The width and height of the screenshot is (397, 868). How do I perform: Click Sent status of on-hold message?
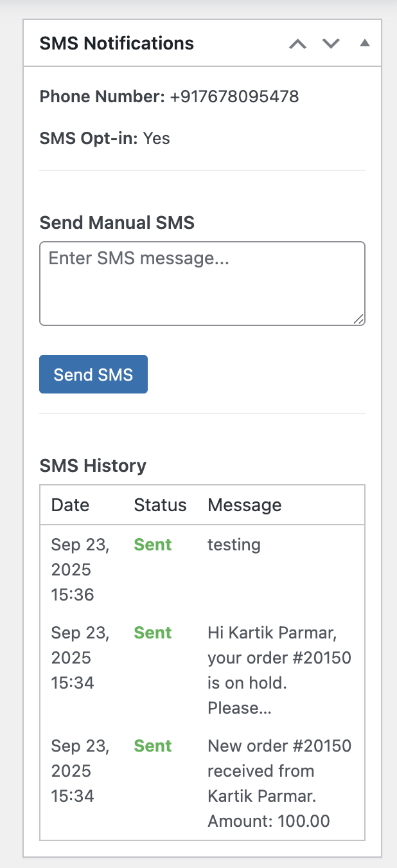click(153, 633)
